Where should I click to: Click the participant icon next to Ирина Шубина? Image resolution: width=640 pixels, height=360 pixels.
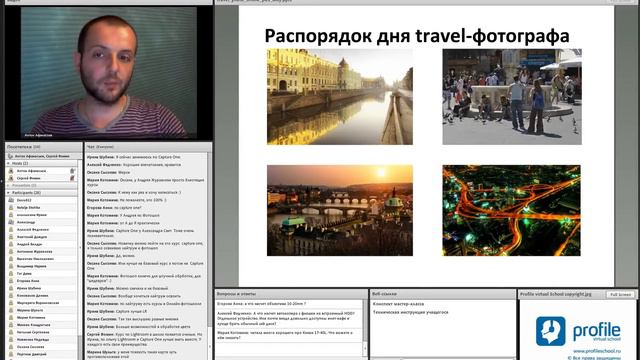[11, 289]
